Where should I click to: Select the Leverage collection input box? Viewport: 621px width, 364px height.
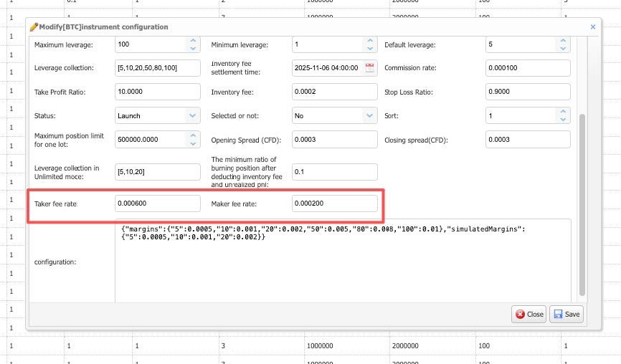(158, 68)
